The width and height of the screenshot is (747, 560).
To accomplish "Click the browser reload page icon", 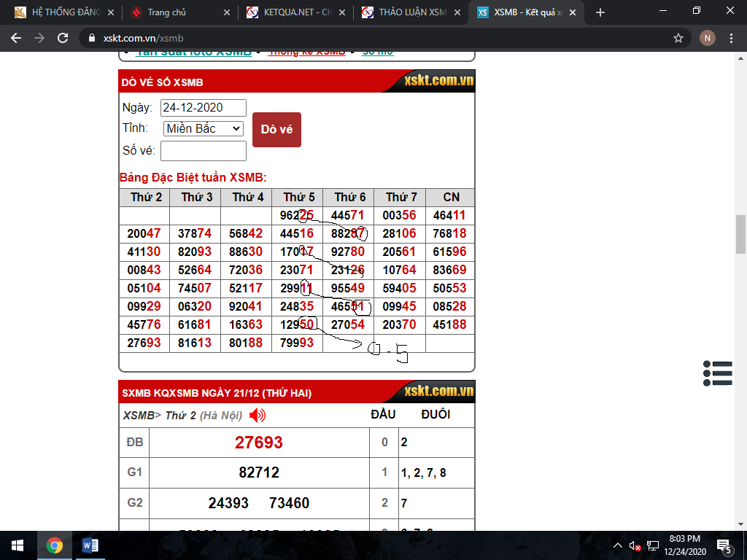I will 63,38.
